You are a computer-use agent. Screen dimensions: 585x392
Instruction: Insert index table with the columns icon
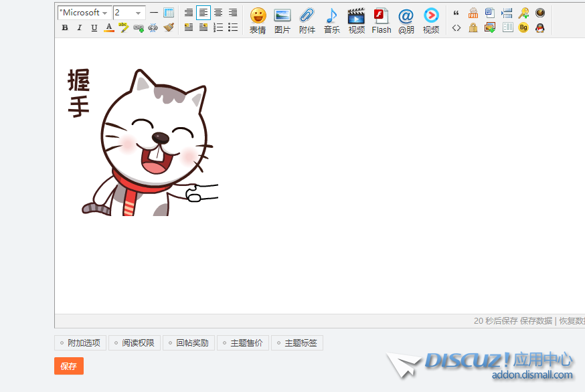(x=508, y=27)
